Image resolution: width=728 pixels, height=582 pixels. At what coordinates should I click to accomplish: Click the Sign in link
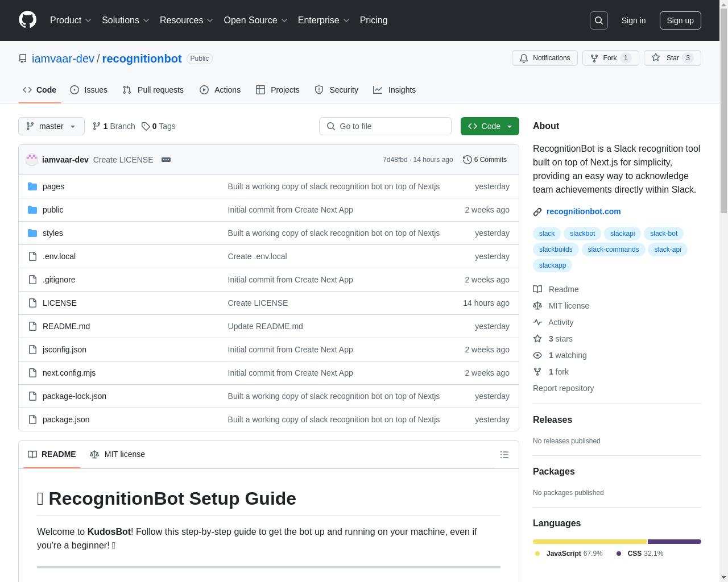(x=634, y=20)
